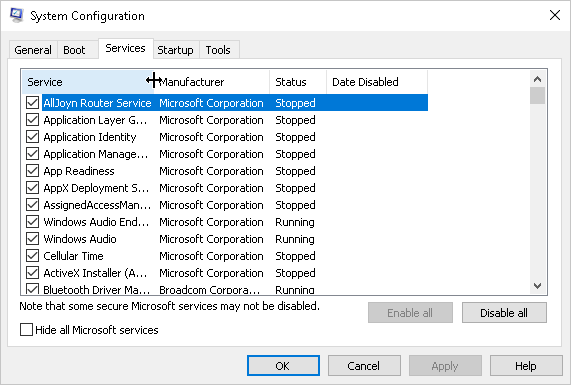This screenshot has width=571, height=385.
Task: Confirm with the OK button
Action: 283,366
